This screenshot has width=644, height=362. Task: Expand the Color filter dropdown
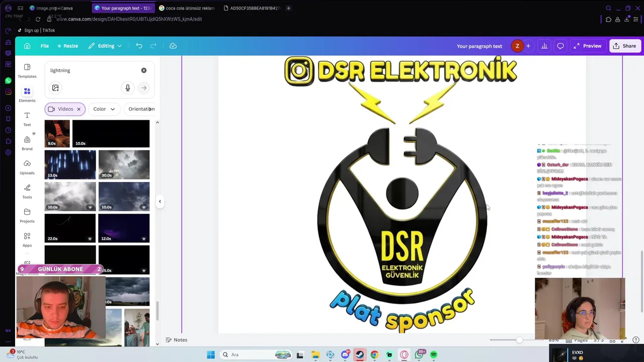(x=104, y=109)
